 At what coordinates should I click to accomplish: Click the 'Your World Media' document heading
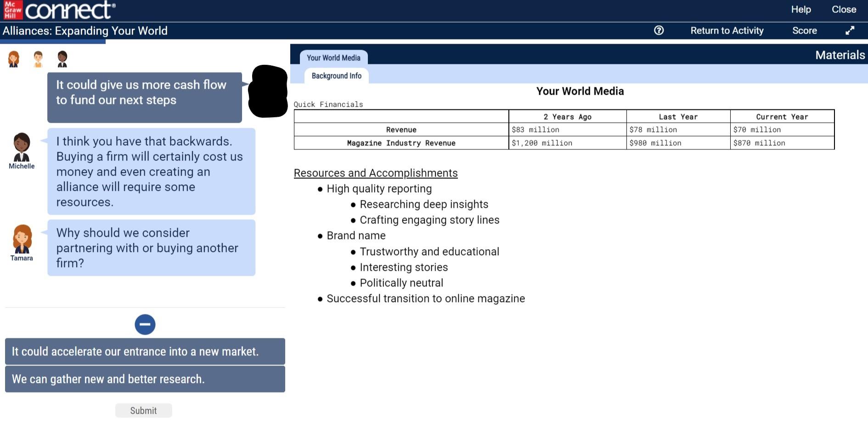(580, 91)
